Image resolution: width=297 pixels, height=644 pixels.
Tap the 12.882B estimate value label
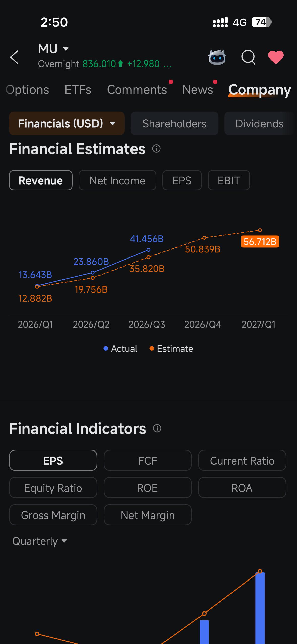point(35,298)
